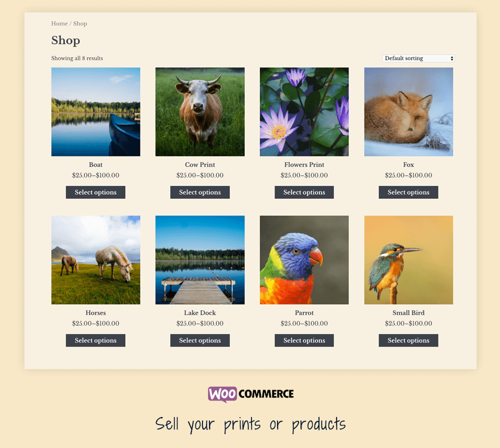The image size is (500, 448).
Task: Select options for the Lake Dock print
Action: 200,340
